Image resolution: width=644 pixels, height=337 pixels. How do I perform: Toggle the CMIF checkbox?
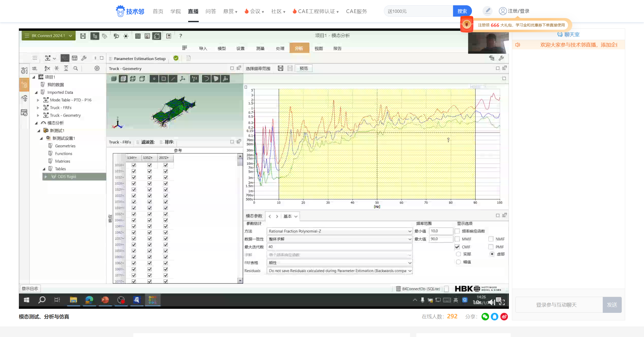pos(457,247)
